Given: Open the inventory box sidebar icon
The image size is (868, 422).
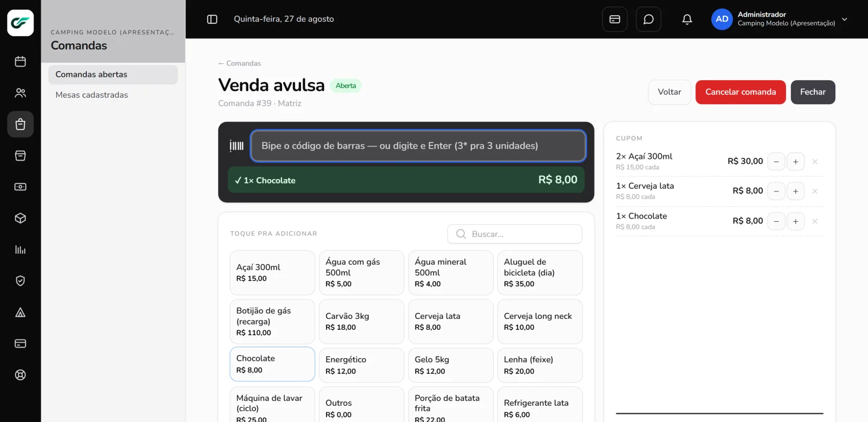Looking at the screenshot, I should (x=20, y=218).
